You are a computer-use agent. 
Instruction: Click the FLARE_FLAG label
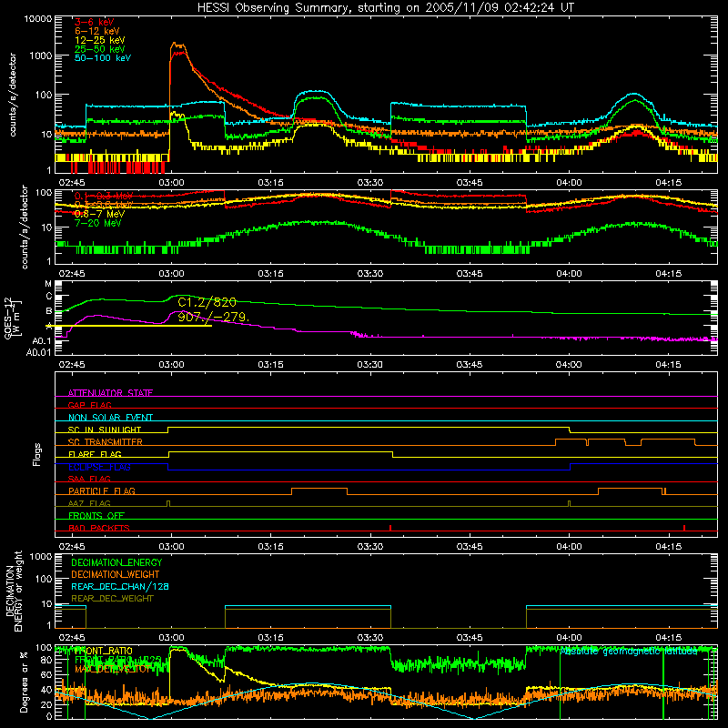95,454
